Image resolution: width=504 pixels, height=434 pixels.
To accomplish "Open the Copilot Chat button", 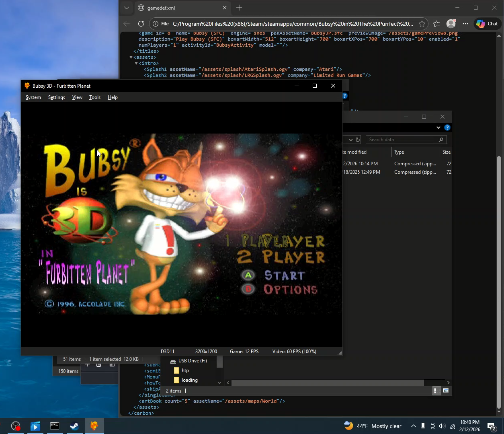I will click(x=487, y=24).
